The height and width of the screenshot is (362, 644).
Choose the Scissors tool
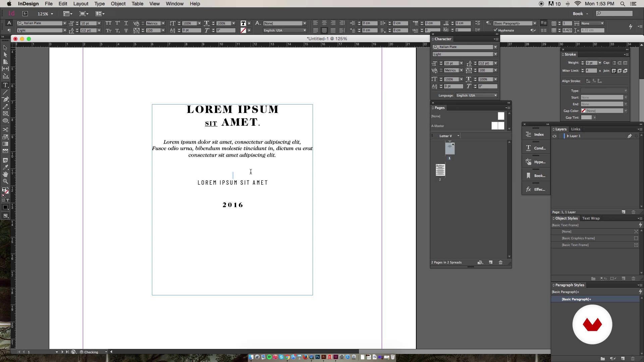5,130
